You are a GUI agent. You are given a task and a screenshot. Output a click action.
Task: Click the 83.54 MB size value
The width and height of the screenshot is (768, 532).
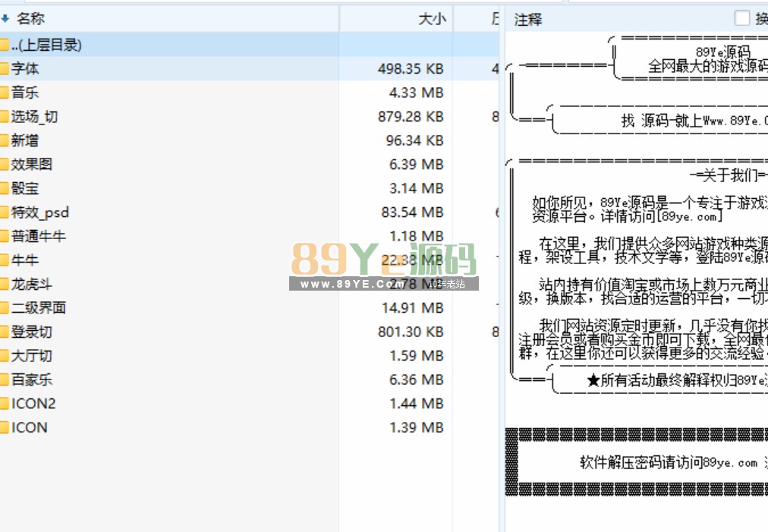point(412,212)
